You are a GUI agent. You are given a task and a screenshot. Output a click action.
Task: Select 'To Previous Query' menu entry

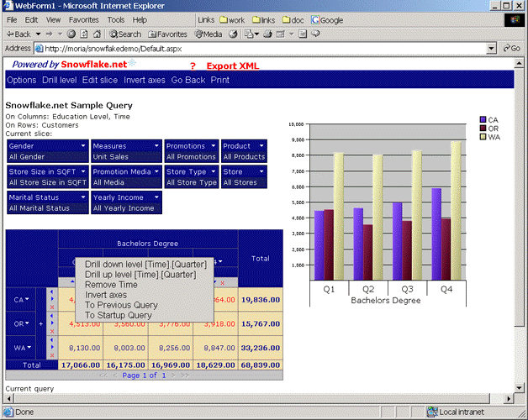click(x=121, y=305)
